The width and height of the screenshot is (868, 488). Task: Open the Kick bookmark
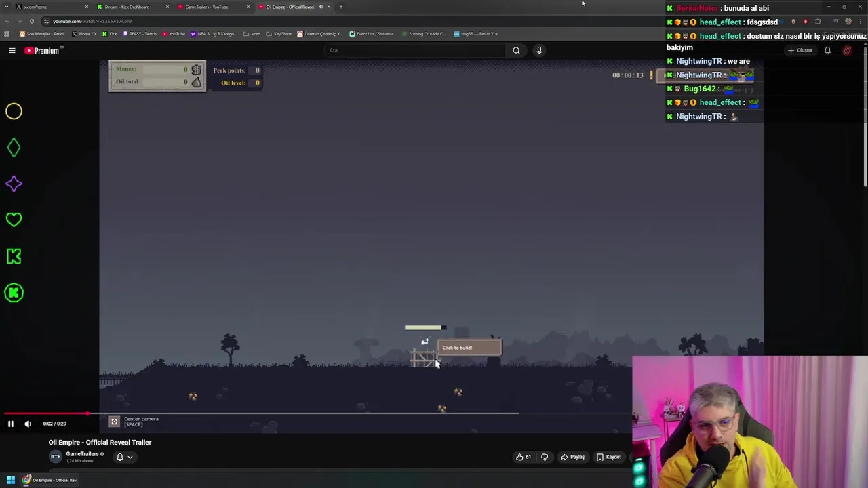pyautogui.click(x=109, y=34)
